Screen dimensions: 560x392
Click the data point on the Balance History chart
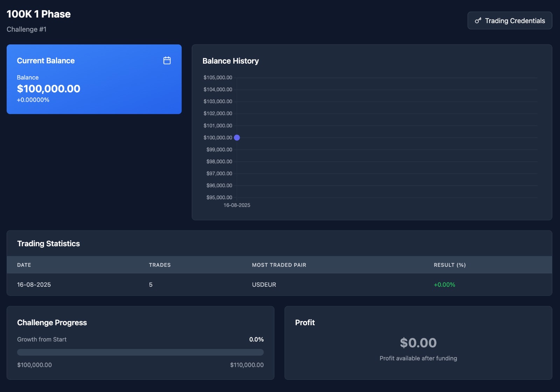[x=237, y=137]
